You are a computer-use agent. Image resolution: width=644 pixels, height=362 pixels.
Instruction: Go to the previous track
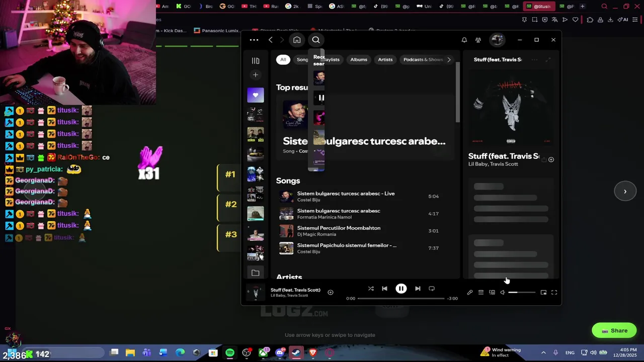point(384,289)
